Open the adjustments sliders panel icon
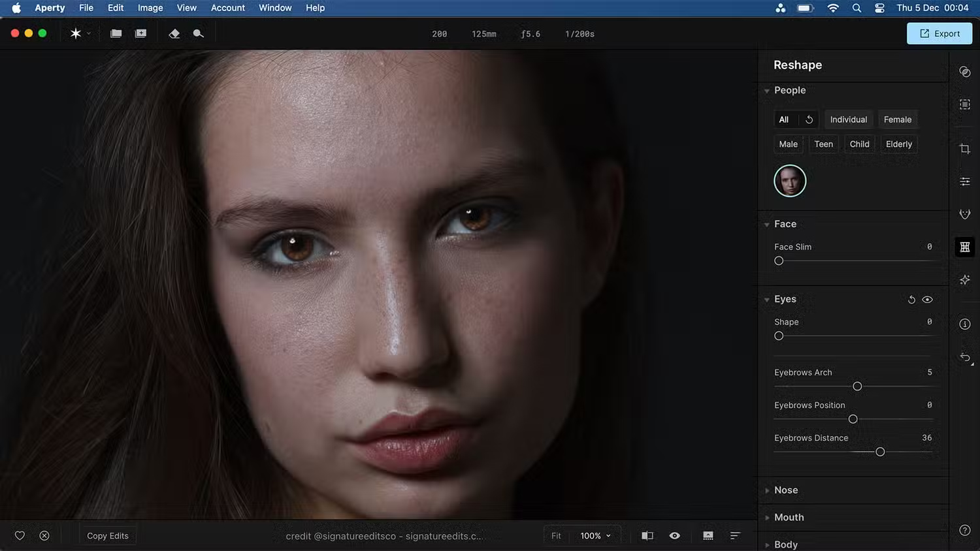This screenshot has width=980, height=551. coord(964,181)
